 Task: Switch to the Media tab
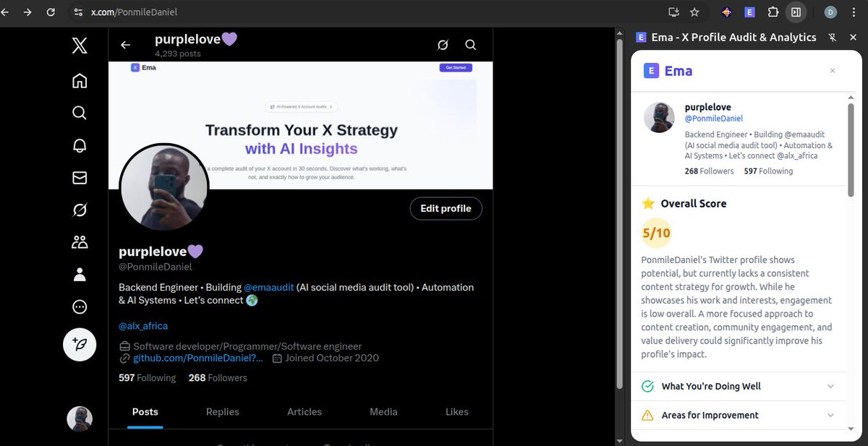click(383, 411)
